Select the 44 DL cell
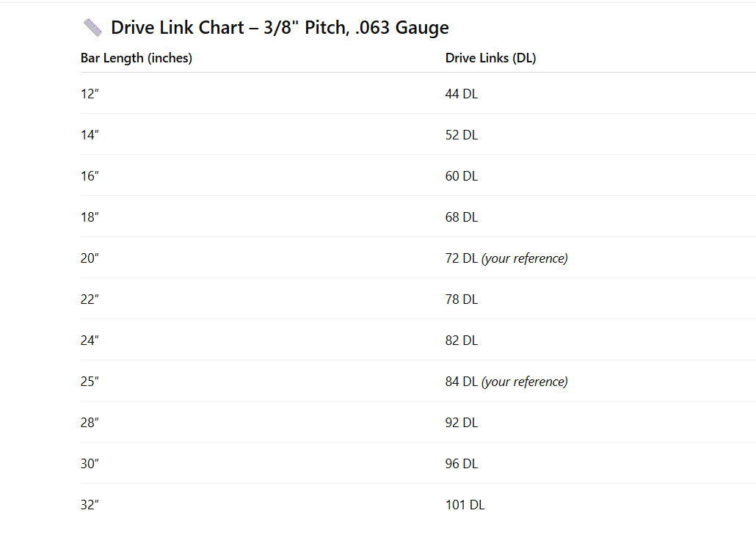The image size is (756, 535). click(x=461, y=94)
